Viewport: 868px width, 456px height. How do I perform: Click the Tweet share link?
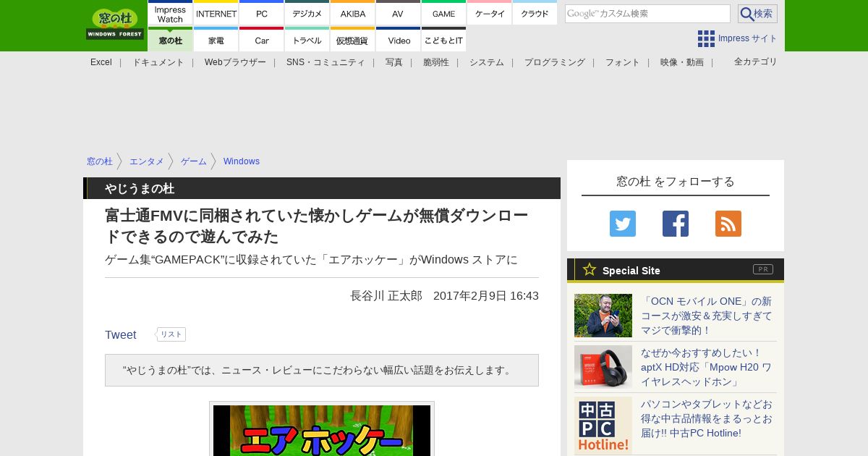[121, 334]
